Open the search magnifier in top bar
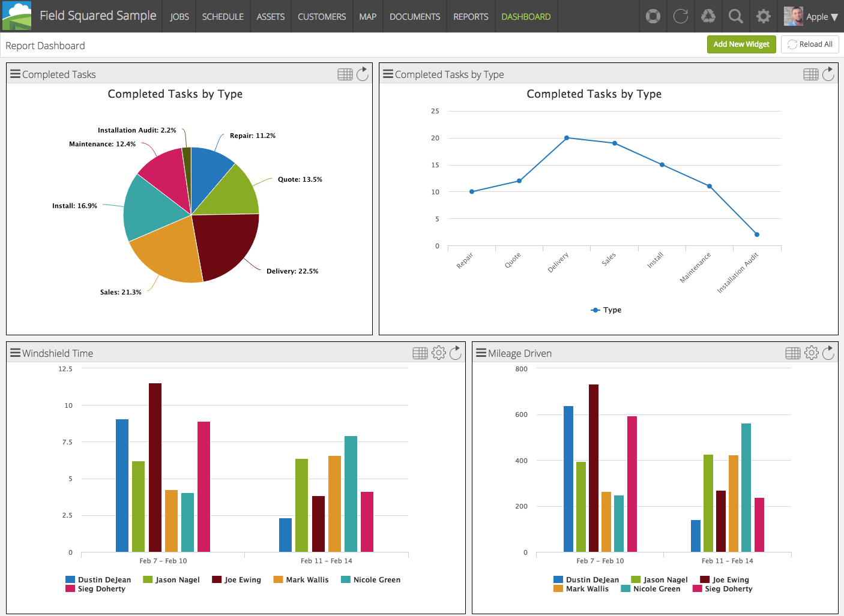Screen dimensions: 844x616 click(736, 16)
